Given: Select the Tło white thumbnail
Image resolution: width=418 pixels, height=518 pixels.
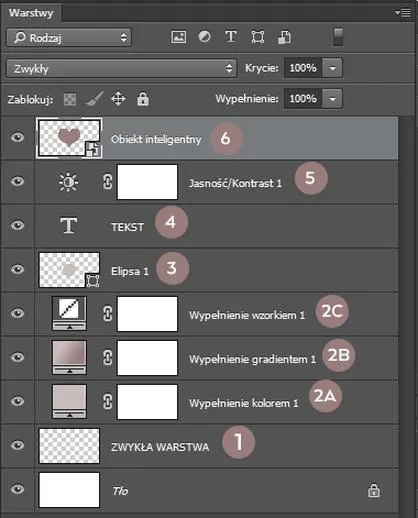Looking at the screenshot, I should pos(69,490).
